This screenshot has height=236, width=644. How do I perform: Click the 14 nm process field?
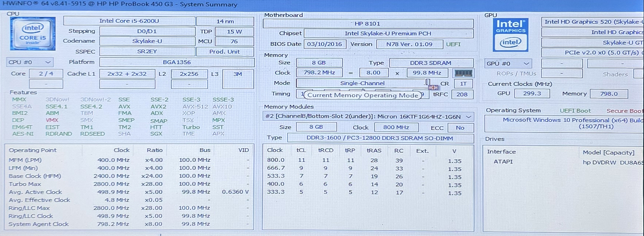[225, 21]
